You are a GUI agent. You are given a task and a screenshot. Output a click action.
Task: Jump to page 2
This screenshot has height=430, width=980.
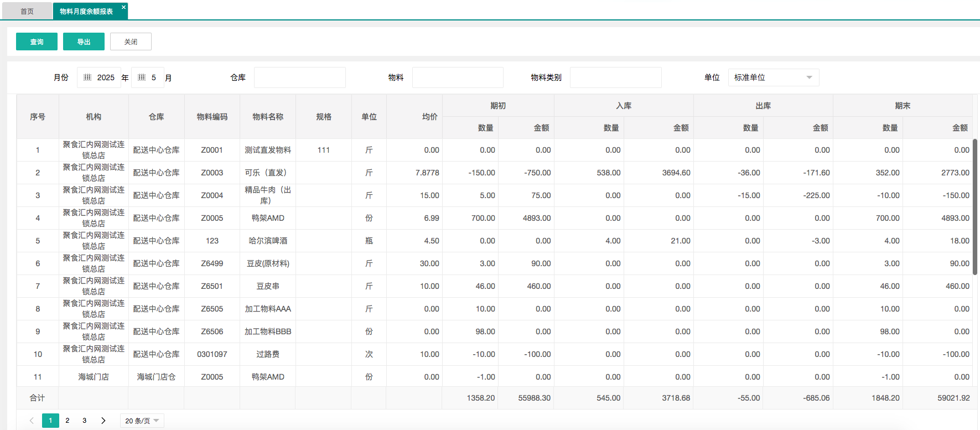pyautogui.click(x=68, y=421)
